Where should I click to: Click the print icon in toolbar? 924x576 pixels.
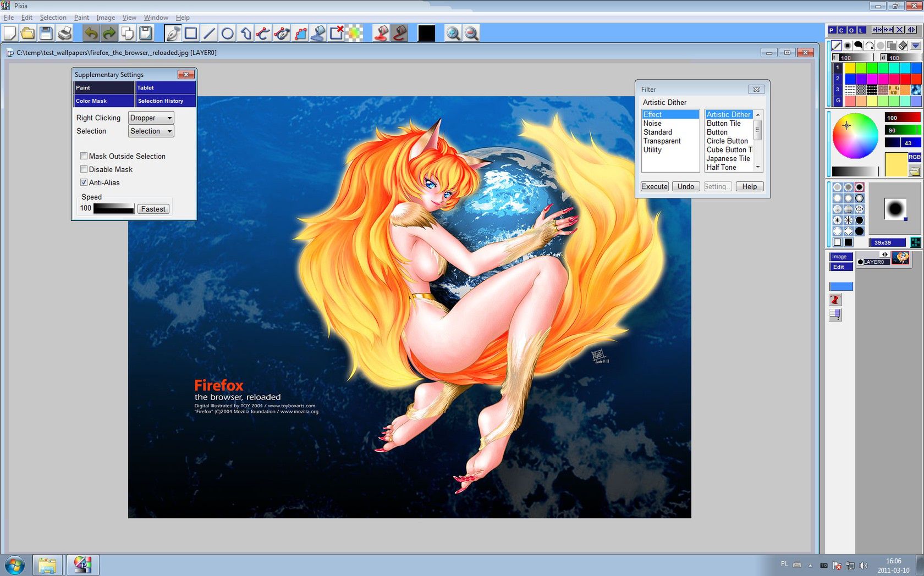pyautogui.click(x=65, y=34)
